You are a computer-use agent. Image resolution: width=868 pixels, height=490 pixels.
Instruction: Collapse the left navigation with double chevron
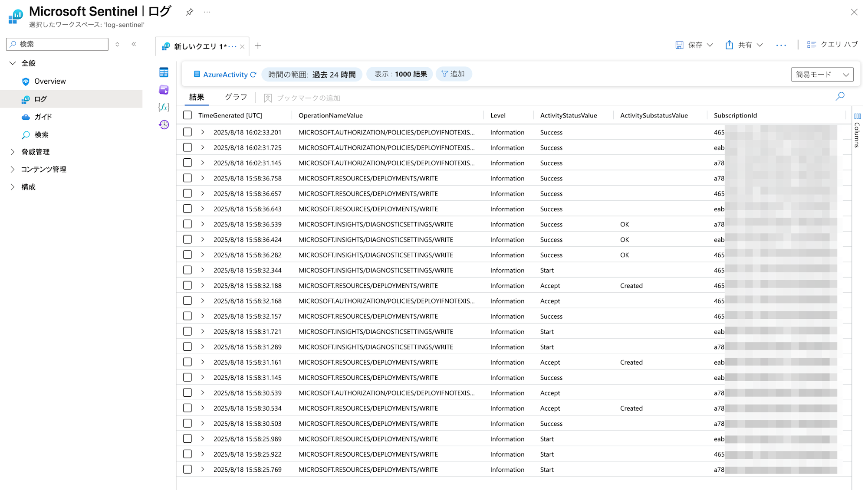tap(134, 44)
